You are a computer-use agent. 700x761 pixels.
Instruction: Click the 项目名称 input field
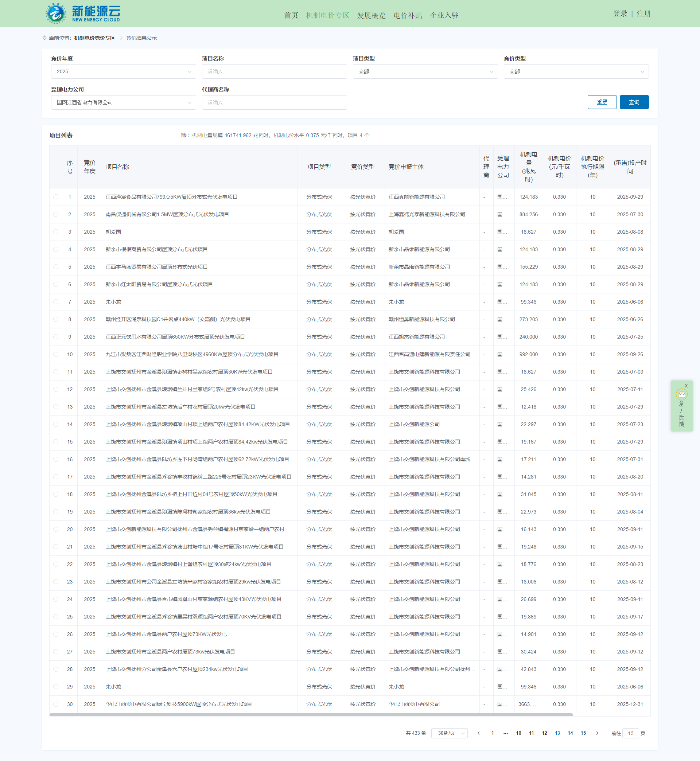(274, 71)
